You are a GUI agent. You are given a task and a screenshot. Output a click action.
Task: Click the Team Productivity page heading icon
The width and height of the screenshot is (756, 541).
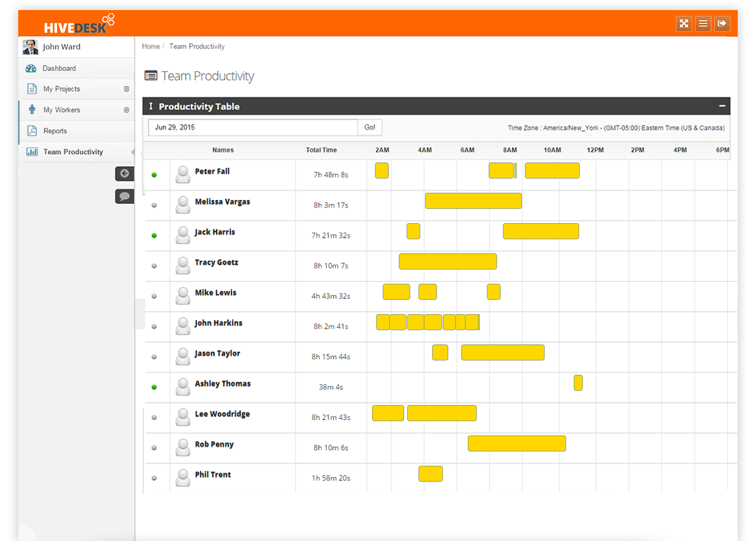coord(151,76)
